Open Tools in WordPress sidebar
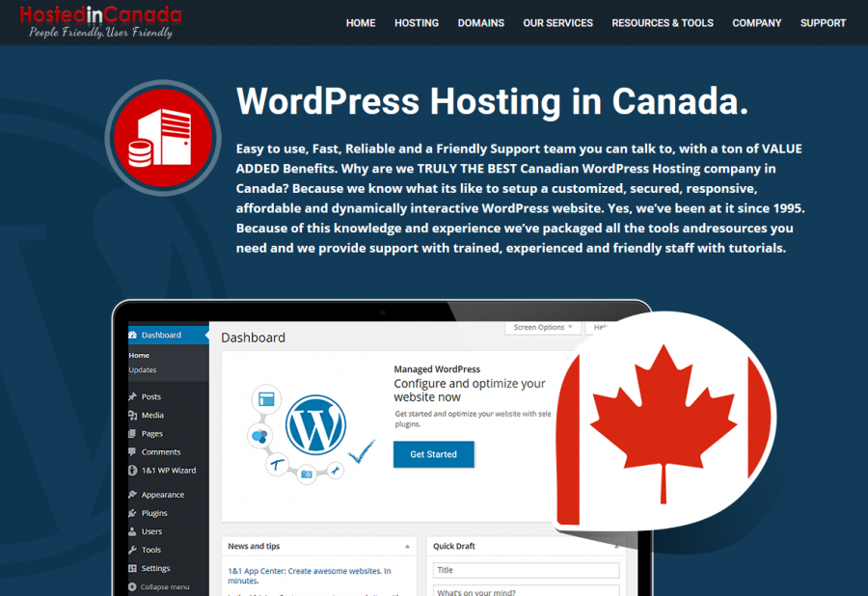Screen dimensions: 868x596 pos(150,550)
